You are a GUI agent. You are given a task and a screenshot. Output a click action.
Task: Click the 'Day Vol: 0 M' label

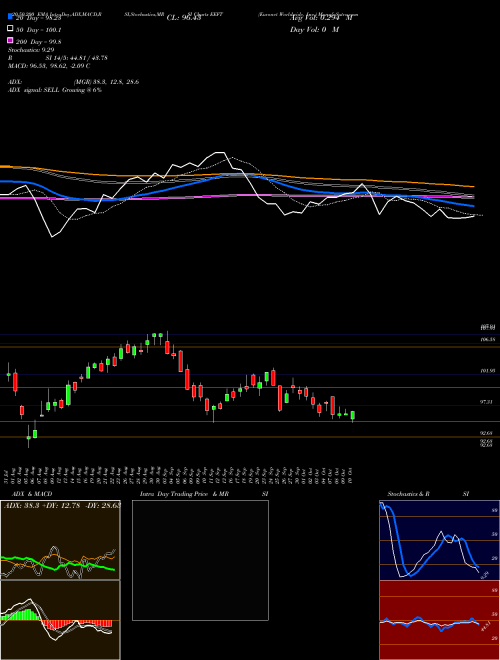pos(314,30)
